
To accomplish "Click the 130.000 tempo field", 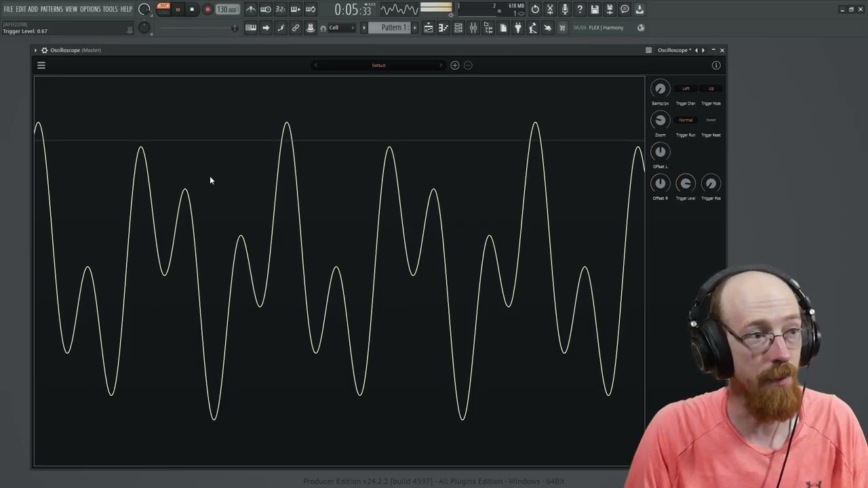I will pyautogui.click(x=227, y=9).
